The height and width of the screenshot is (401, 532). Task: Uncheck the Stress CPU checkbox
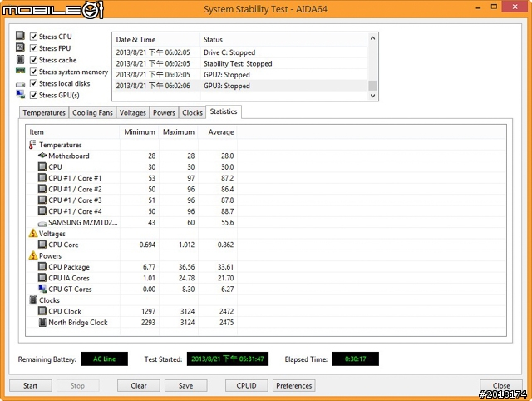tap(33, 37)
